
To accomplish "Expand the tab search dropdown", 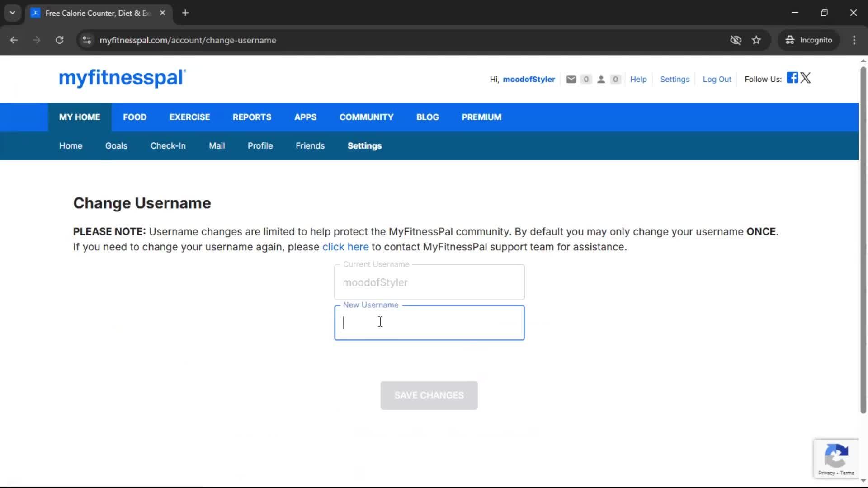I will click(13, 13).
